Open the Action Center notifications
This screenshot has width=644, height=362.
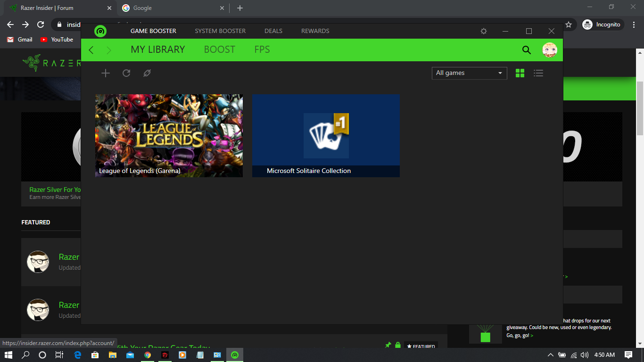[628, 355]
